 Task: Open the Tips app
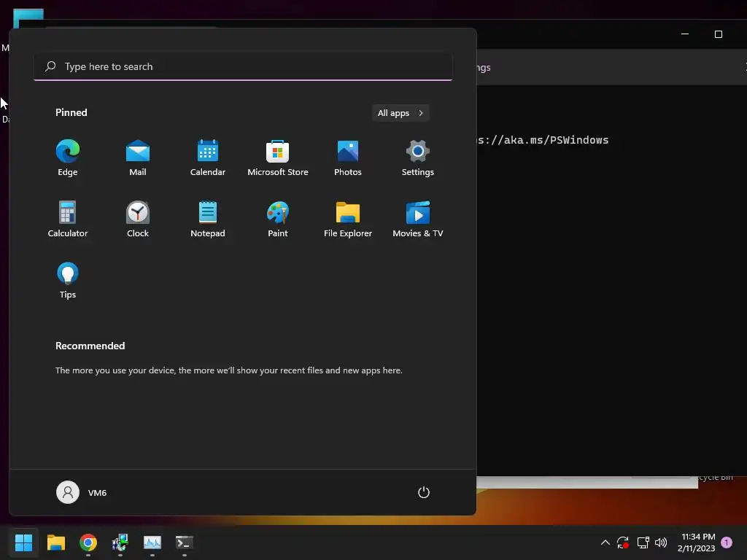(x=68, y=281)
